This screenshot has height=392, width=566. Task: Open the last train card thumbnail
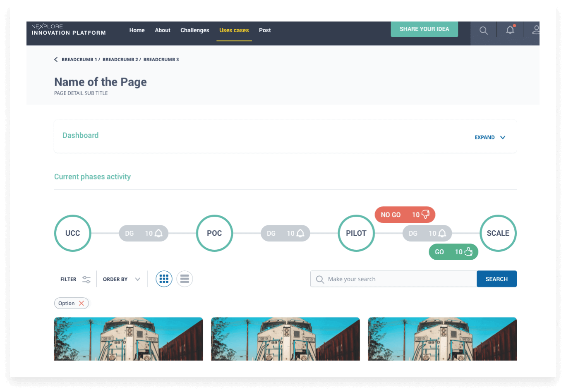click(x=442, y=339)
